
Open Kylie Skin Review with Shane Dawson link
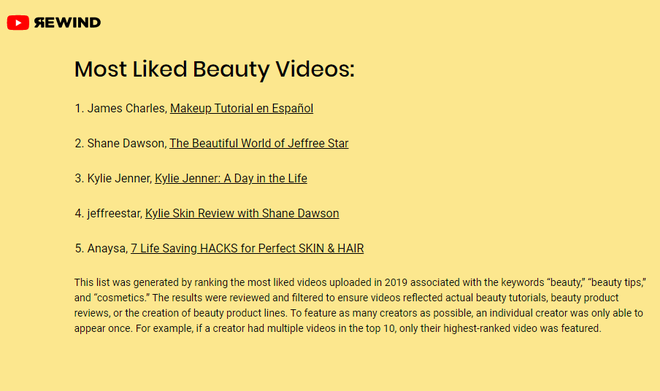tap(242, 213)
